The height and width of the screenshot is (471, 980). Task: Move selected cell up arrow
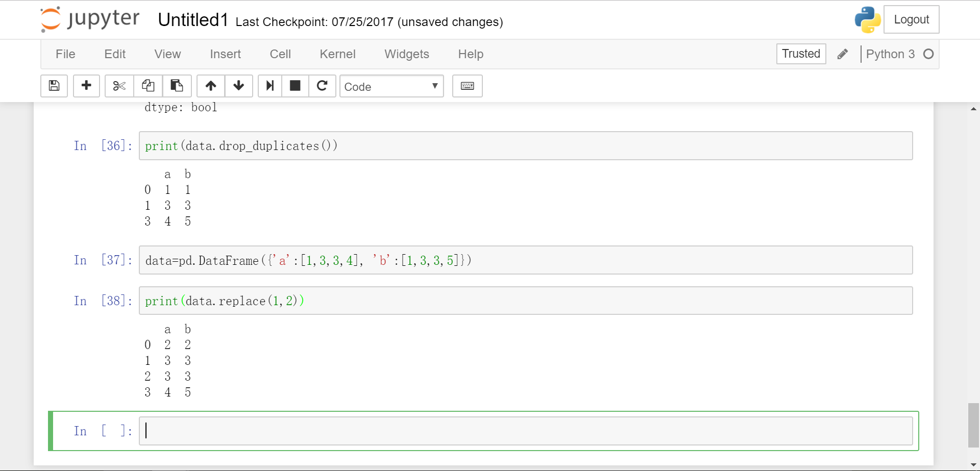point(211,86)
